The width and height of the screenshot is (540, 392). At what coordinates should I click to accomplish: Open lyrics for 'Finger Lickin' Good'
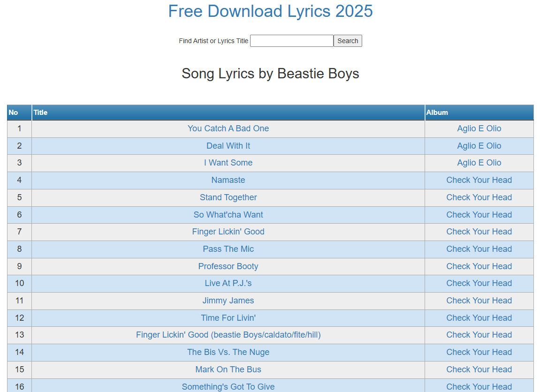click(228, 232)
